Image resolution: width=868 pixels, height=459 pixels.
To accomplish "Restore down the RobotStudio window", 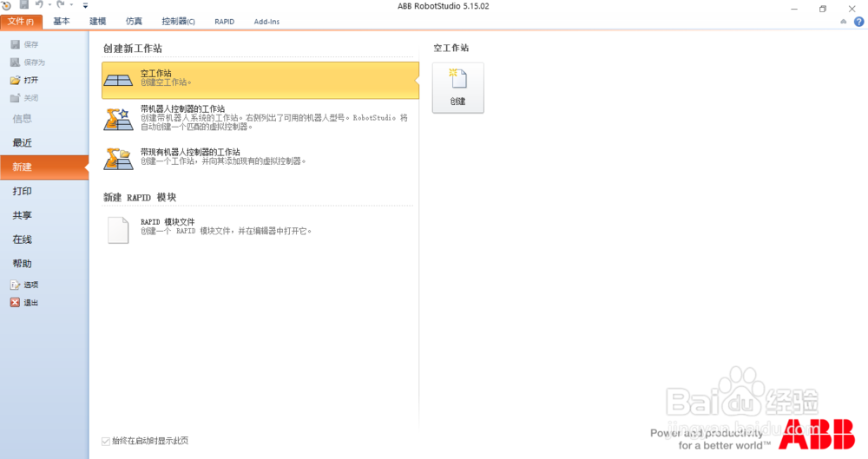I will pyautogui.click(x=823, y=9).
